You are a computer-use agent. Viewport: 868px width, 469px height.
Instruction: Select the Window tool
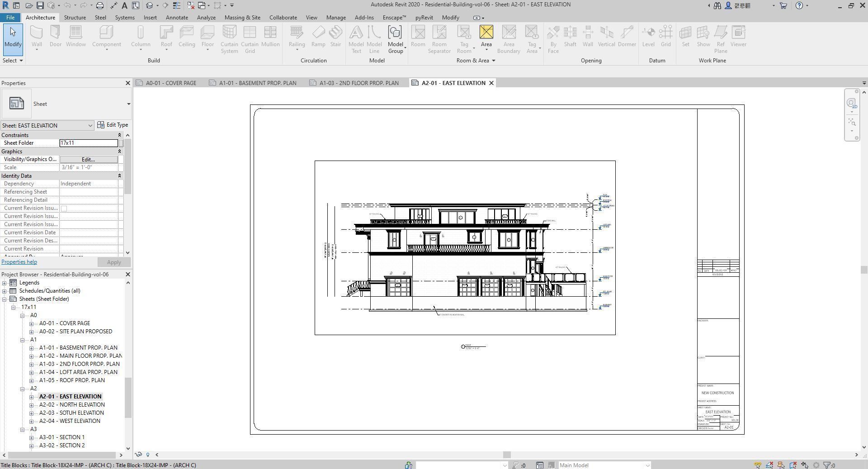click(75, 37)
